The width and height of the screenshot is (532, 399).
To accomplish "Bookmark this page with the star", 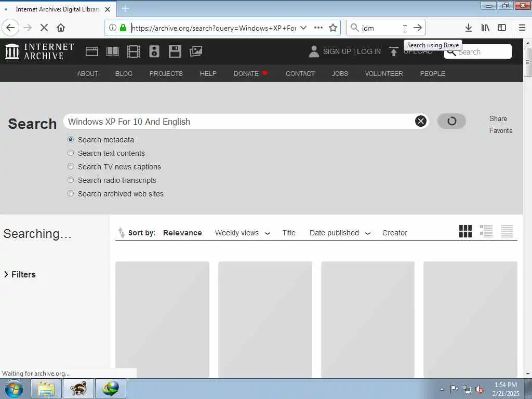I will click(333, 28).
